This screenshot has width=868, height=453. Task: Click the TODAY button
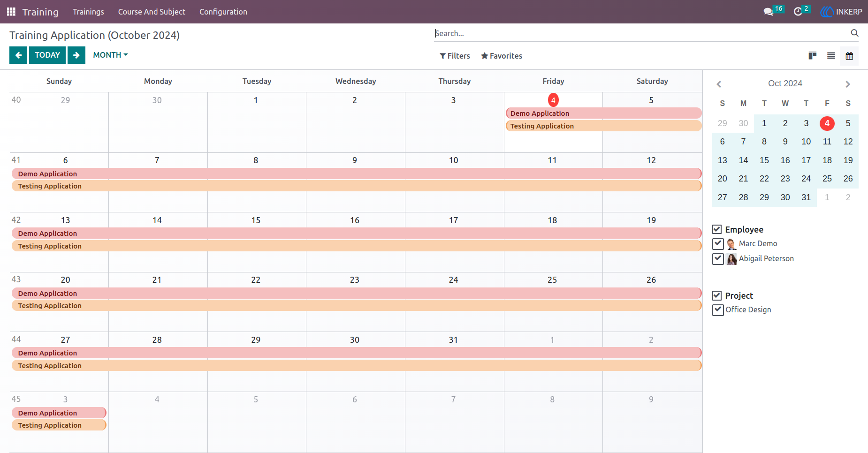point(47,55)
